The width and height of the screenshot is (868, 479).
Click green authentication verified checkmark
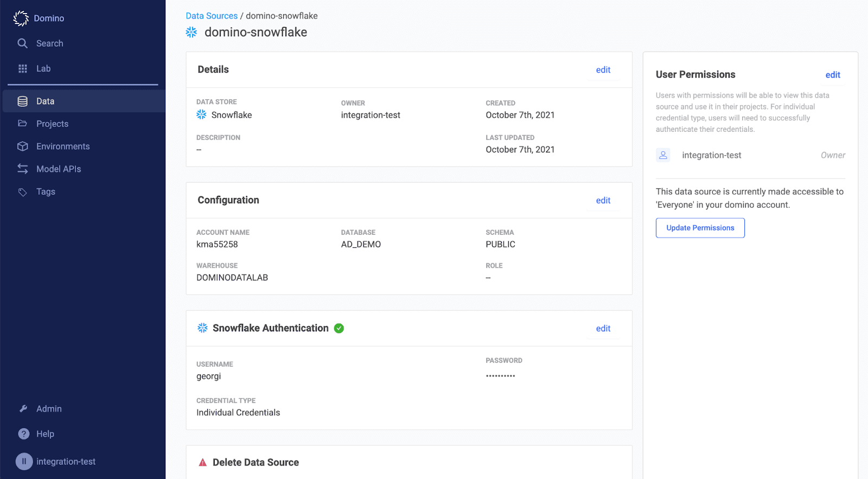[339, 328]
